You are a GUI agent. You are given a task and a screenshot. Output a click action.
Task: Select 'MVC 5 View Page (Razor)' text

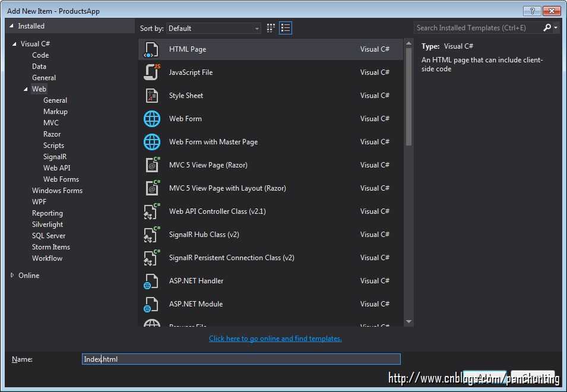(208, 165)
